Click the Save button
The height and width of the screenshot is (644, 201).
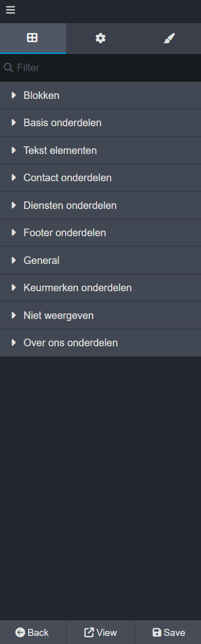pyautogui.click(x=168, y=632)
